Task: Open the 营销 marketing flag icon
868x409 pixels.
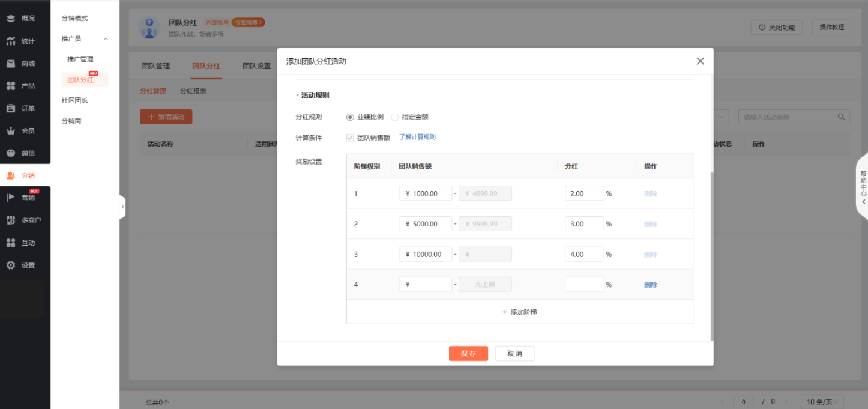Action: tap(11, 198)
